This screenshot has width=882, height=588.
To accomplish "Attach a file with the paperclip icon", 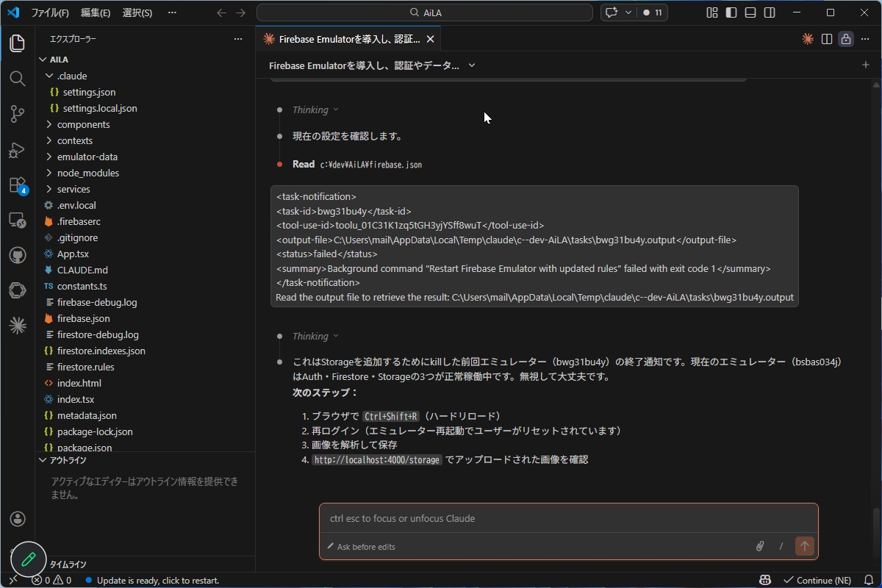I will point(761,546).
